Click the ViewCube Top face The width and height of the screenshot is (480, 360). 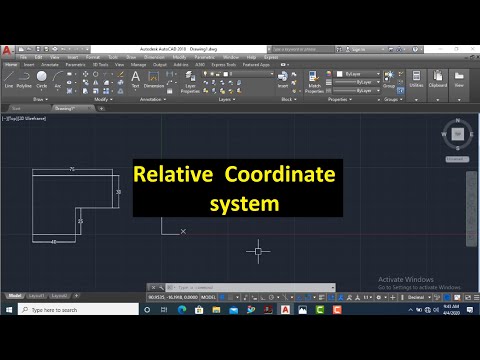[458, 134]
